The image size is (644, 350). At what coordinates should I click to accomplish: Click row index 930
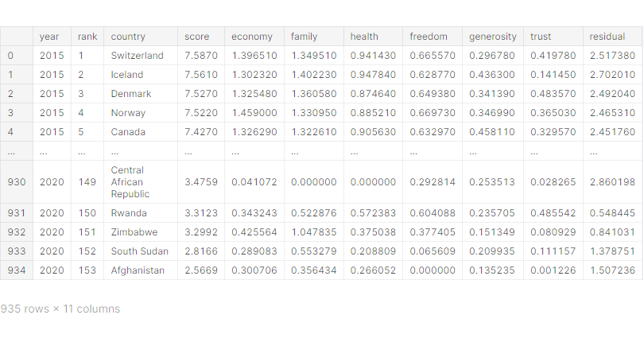pyautogui.click(x=17, y=182)
